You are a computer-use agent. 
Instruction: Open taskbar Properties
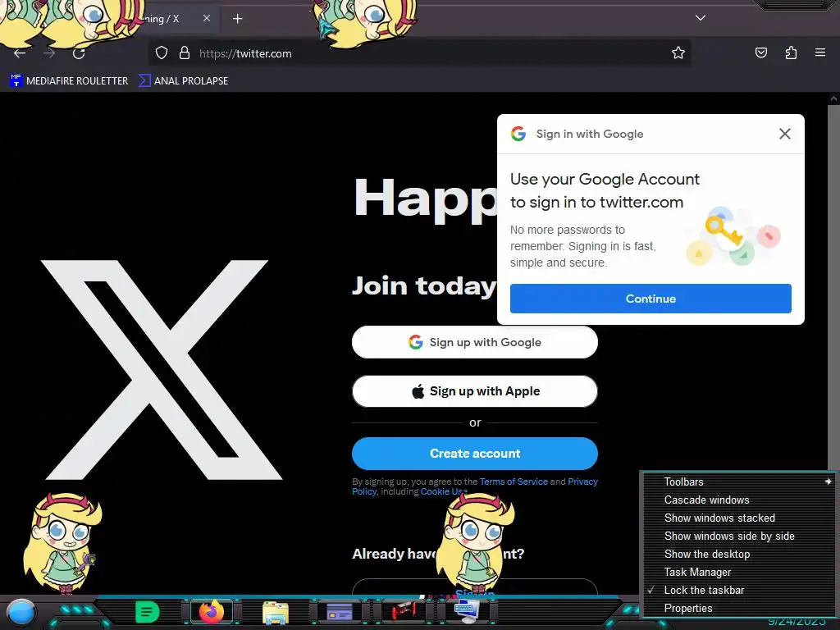pos(739,609)
